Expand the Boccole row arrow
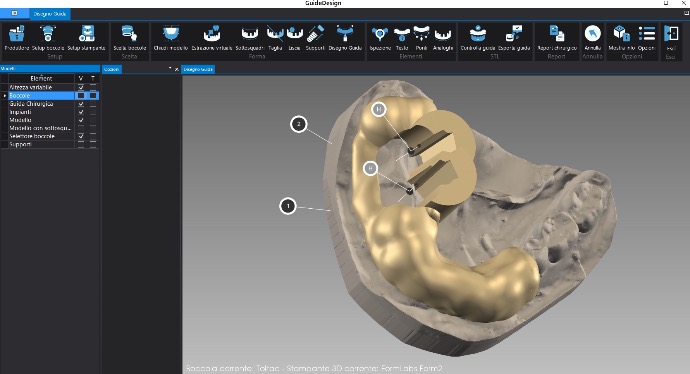Image resolution: width=690 pixels, height=374 pixels. pos(5,95)
